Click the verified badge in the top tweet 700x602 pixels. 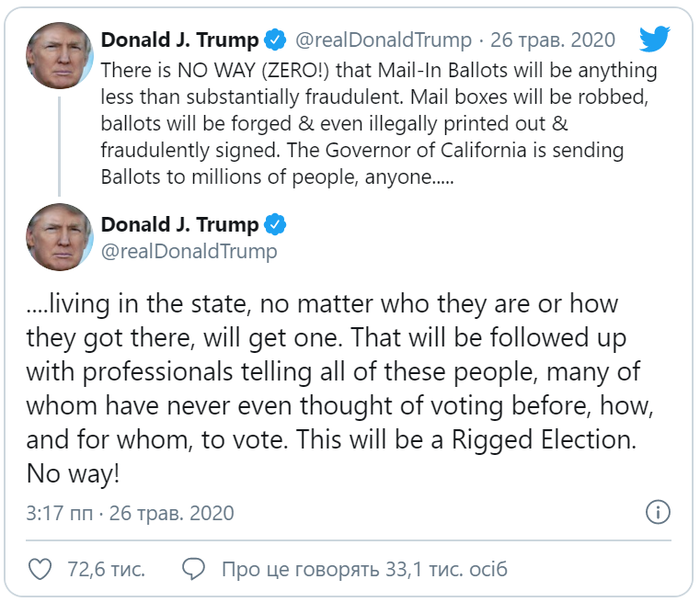[275, 40]
